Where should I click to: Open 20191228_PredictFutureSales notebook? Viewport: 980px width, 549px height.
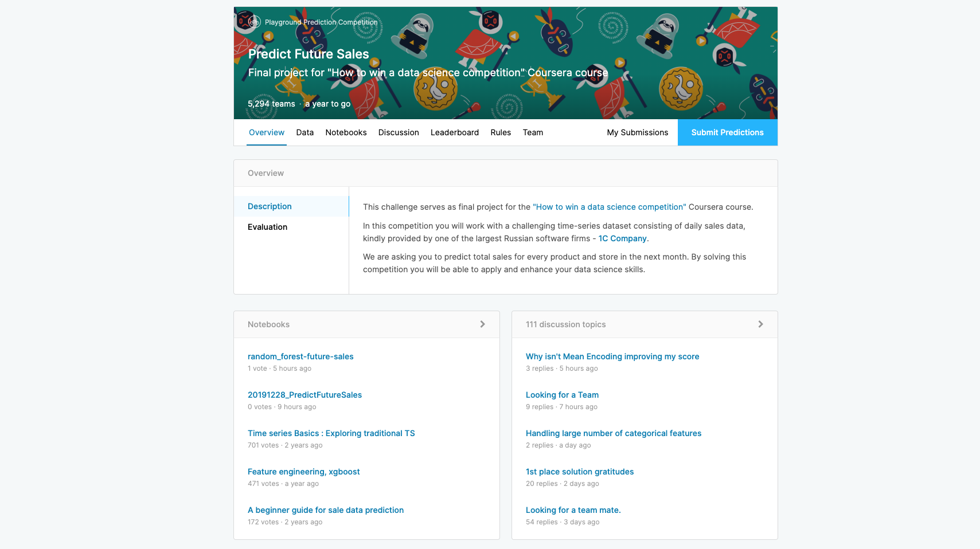[304, 395]
